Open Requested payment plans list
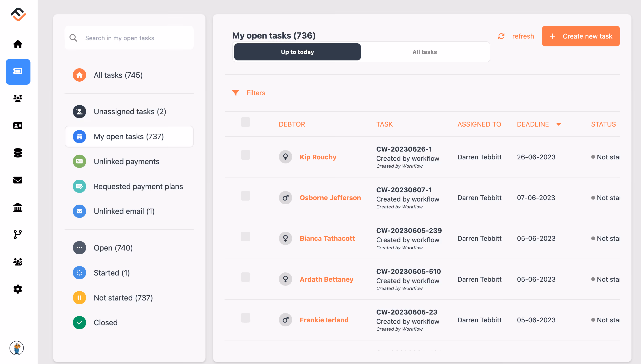This screenshot has width=641, height=364. click(129, 187)
